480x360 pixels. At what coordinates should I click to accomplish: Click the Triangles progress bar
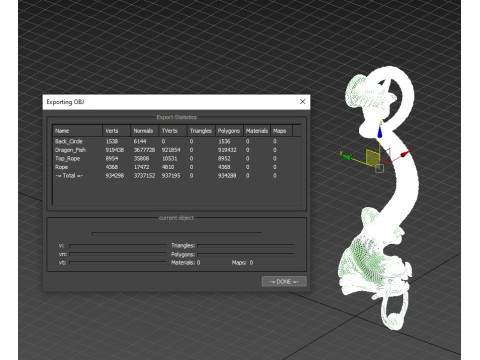tap(246, 246)
